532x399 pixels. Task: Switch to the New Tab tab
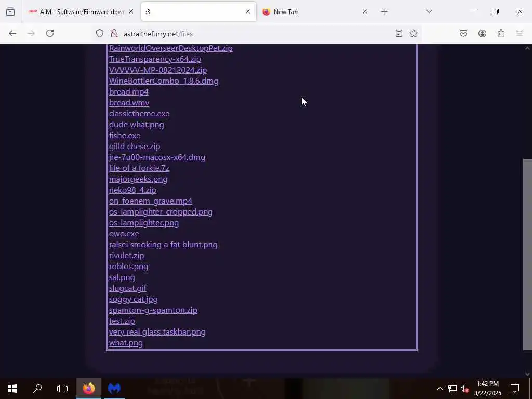[314, 12]
